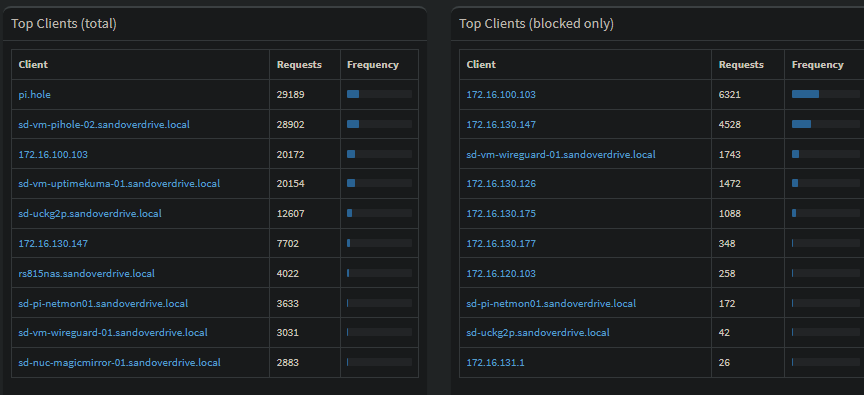The height and width of the screenshot is (395, 864).
Task: Select blocked request count 348
Action: coord(727,244)
